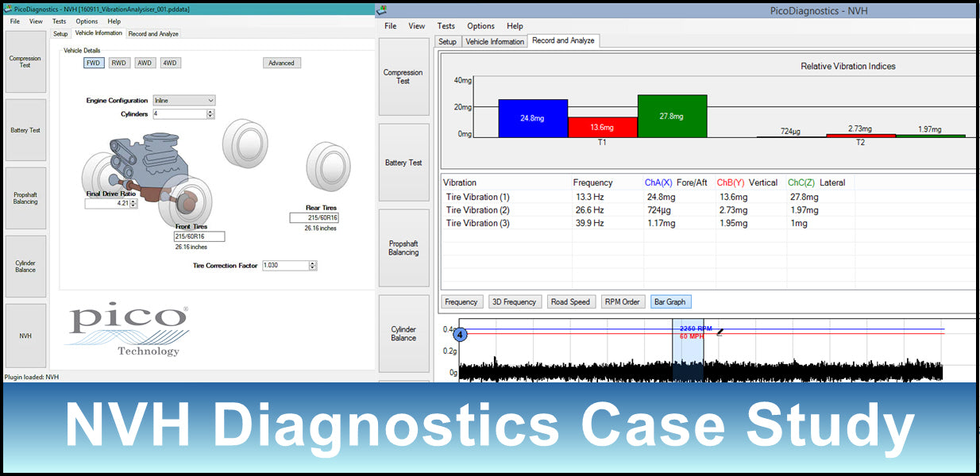Click the Tire Correction Factor field showing 1.030
Viewport: 980px width, 476px height.
pyautogui.click(x=285, y=266)
